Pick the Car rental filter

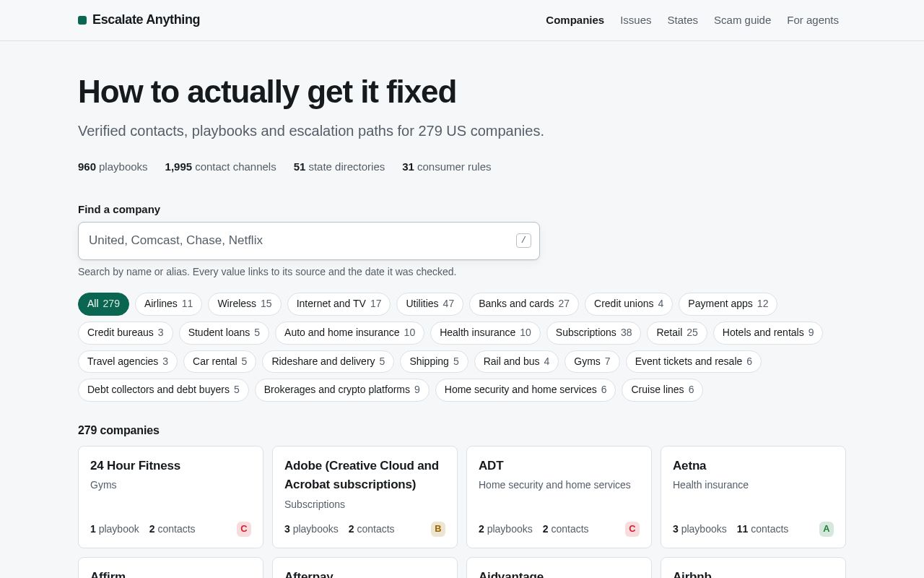coord(219,362)
